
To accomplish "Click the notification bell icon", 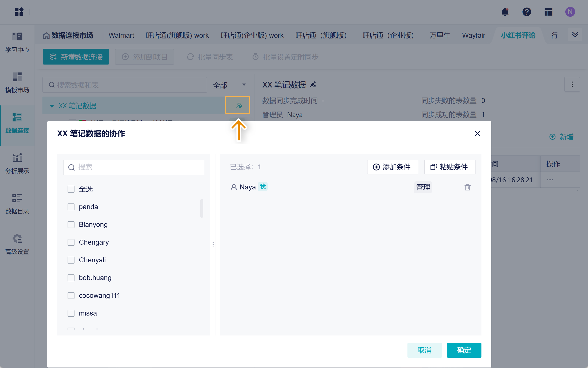I will [x=505, y=12].
